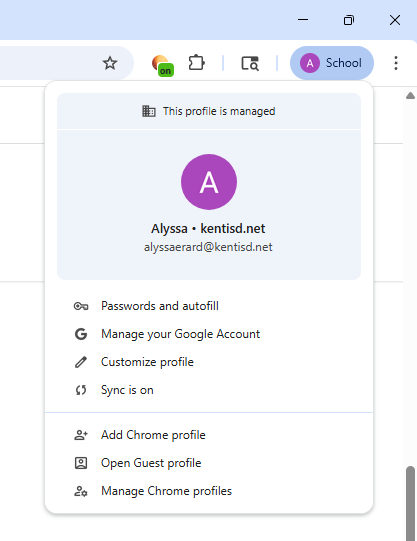Choose Add Chrome profile

tap(209, 435)
